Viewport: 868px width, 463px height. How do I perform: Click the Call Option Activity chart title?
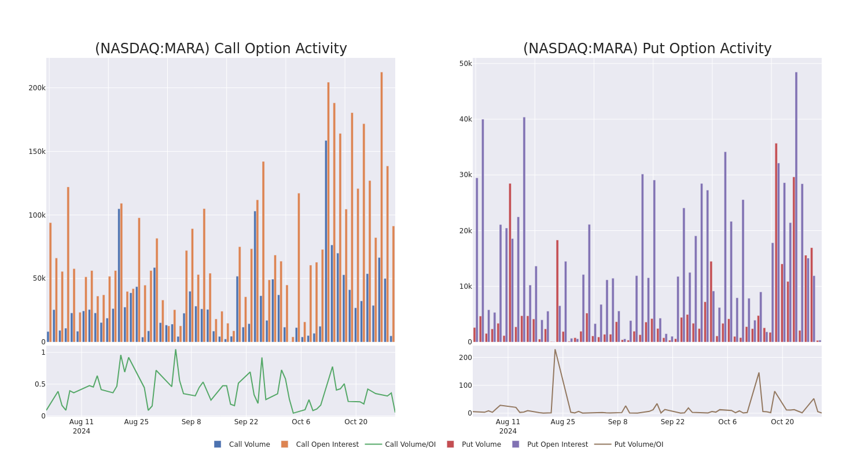[x=221, y=49]
